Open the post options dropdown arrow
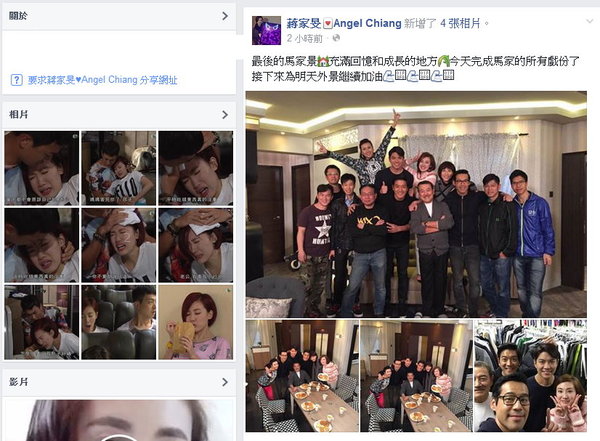Viewport: 600px width, 441px height. (590, 21)
